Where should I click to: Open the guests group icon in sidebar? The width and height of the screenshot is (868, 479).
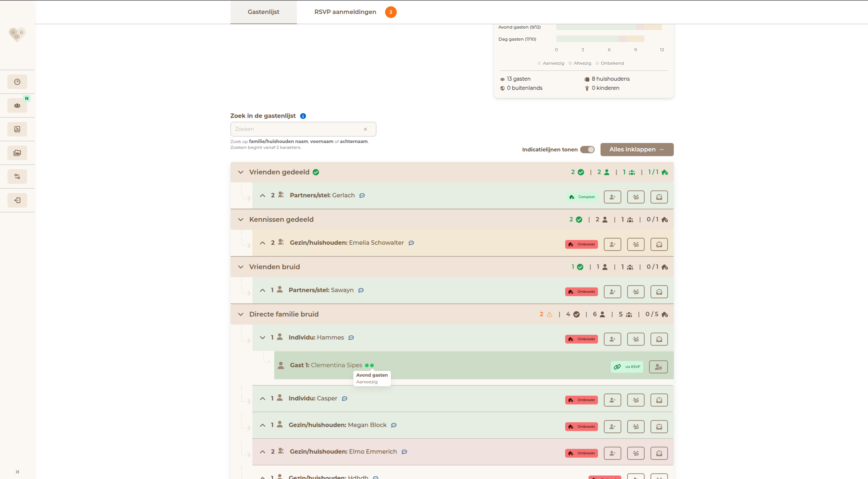coord(17,106)
